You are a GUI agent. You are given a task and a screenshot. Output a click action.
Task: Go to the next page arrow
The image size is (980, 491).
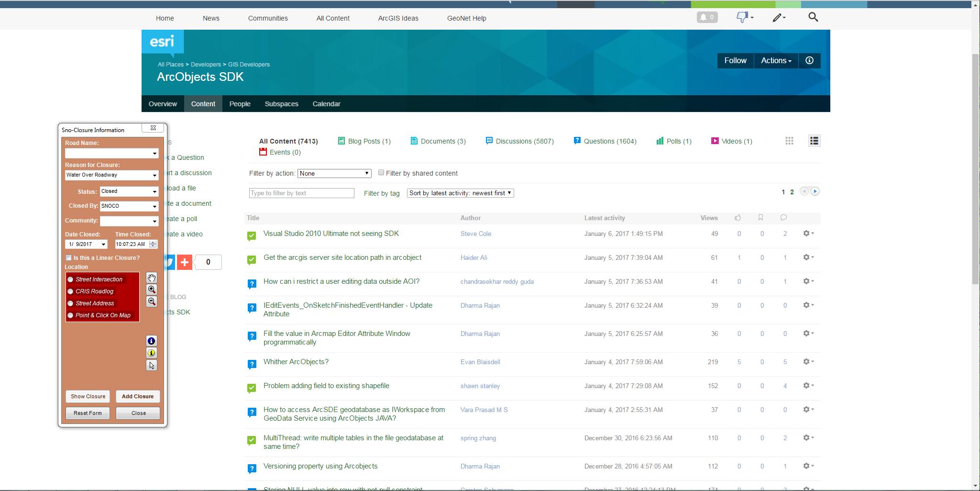(x=815, y=191)
